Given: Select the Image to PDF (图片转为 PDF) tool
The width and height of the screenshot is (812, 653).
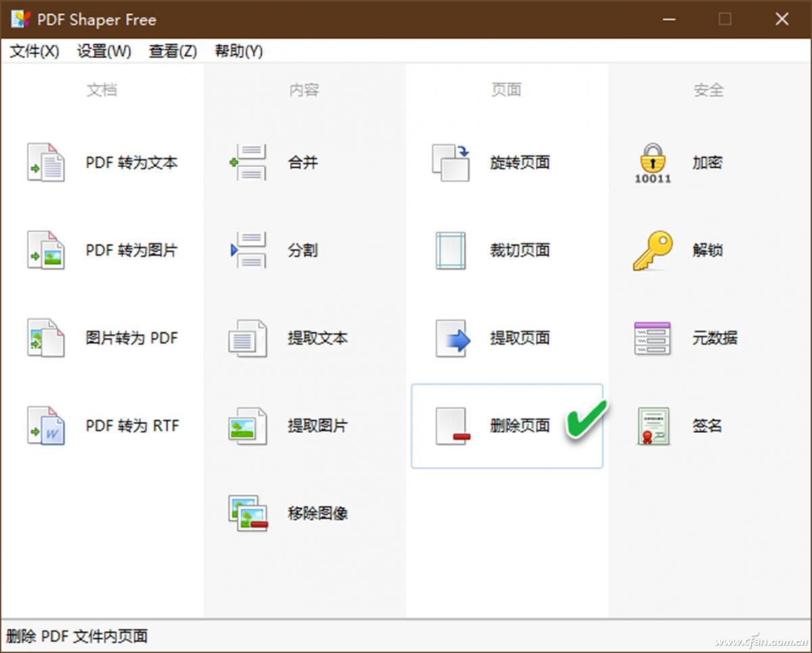Looking at the screenshot, I should pos(101,338).
